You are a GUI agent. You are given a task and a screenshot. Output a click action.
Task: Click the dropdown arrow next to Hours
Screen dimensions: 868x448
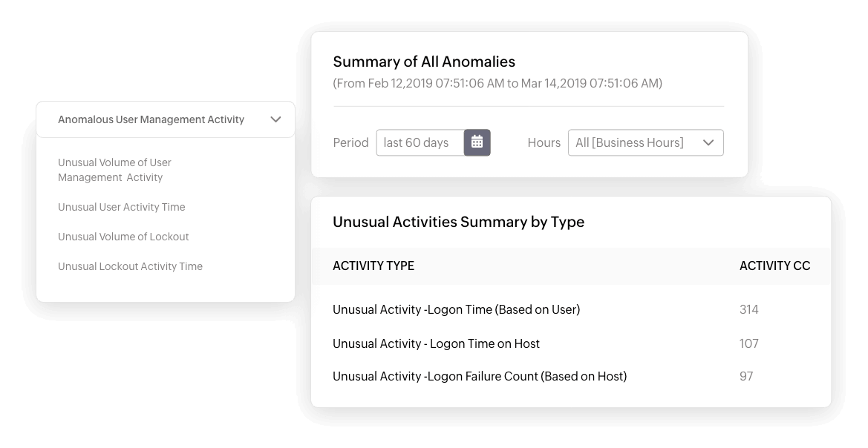click(707, 142)
